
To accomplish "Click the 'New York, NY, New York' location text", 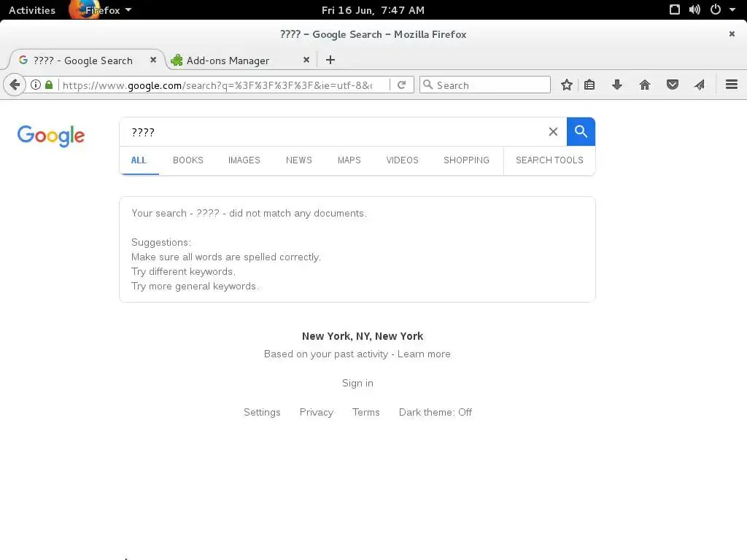I will [x=363, y=336].
